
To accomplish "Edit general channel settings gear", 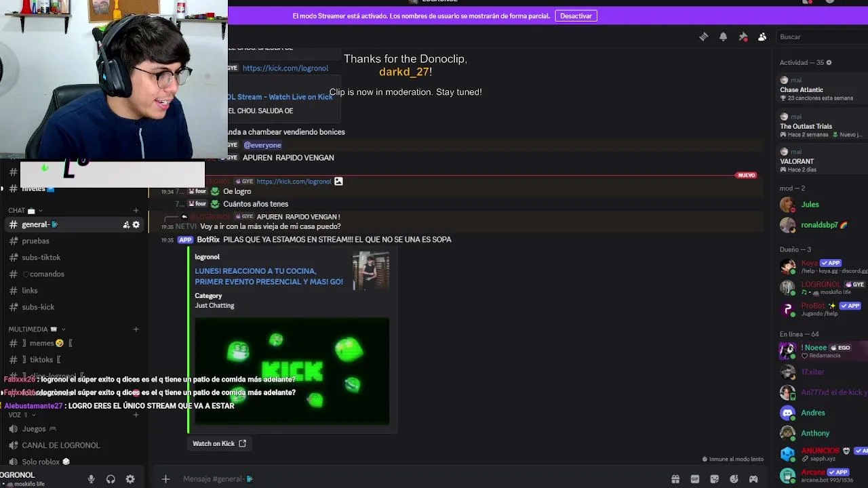I will 136,224.
